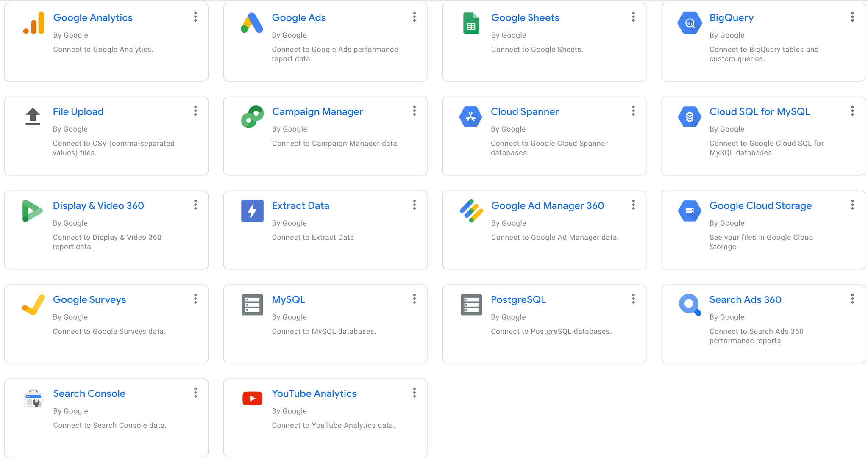Click the BigQuery hexagon icon

pyautogui.click(x=690, y=23)
